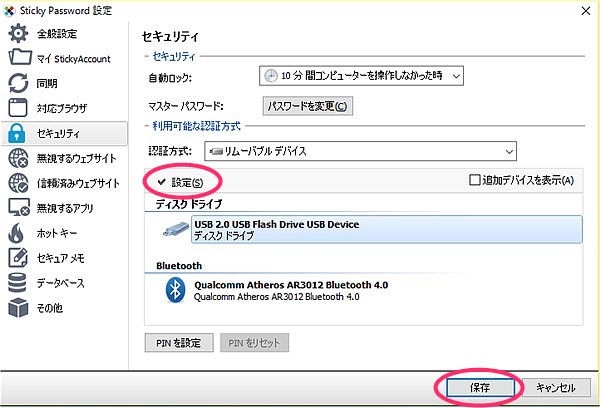Go to the 対応ブラウザ section
Screen dimensions: 600x408
pos(64,108)
